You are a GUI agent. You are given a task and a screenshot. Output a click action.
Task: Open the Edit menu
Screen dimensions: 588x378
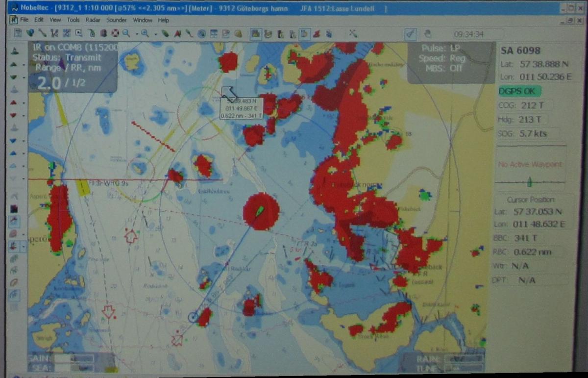pyautogui.click(x=39, y=20)
